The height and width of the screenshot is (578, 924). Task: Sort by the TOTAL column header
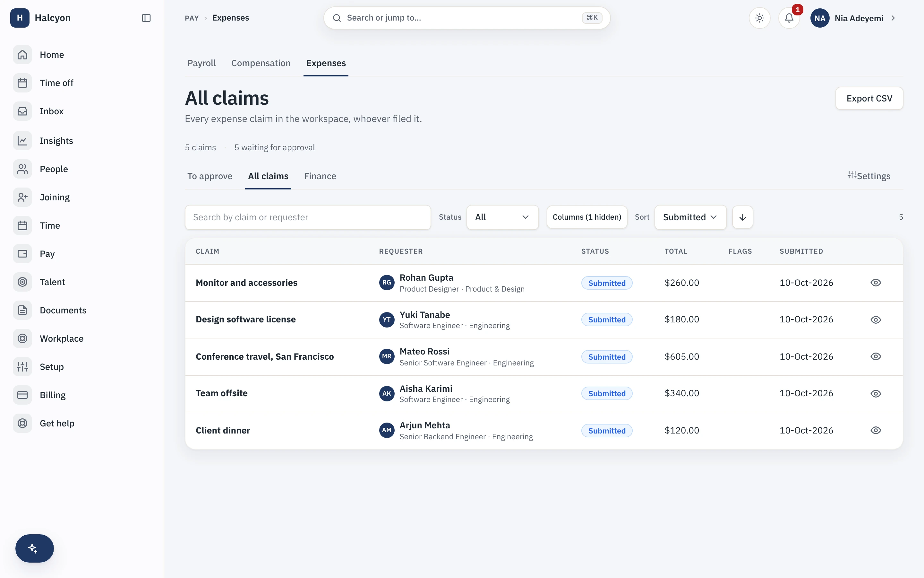[676, 251]
